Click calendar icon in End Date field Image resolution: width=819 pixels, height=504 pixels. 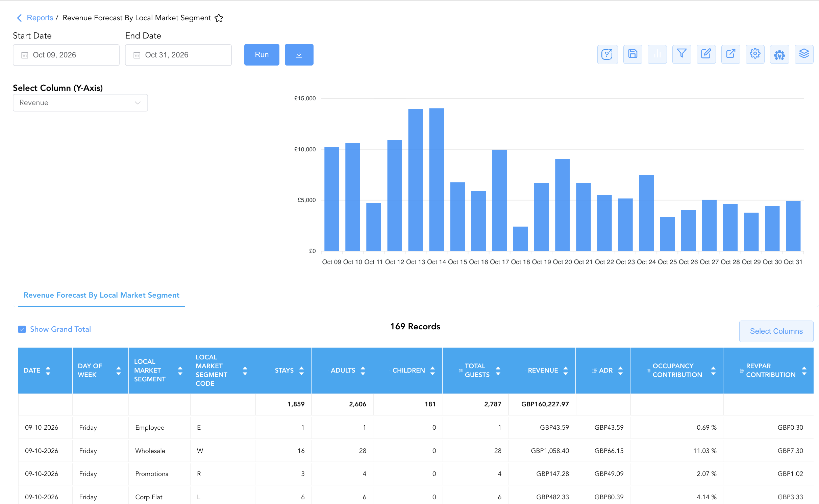click(137, 55)
